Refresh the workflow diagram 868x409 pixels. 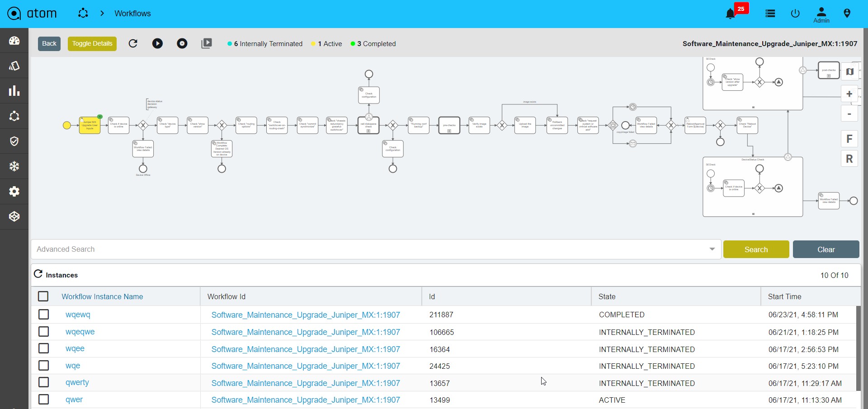[x=133, y=43]
